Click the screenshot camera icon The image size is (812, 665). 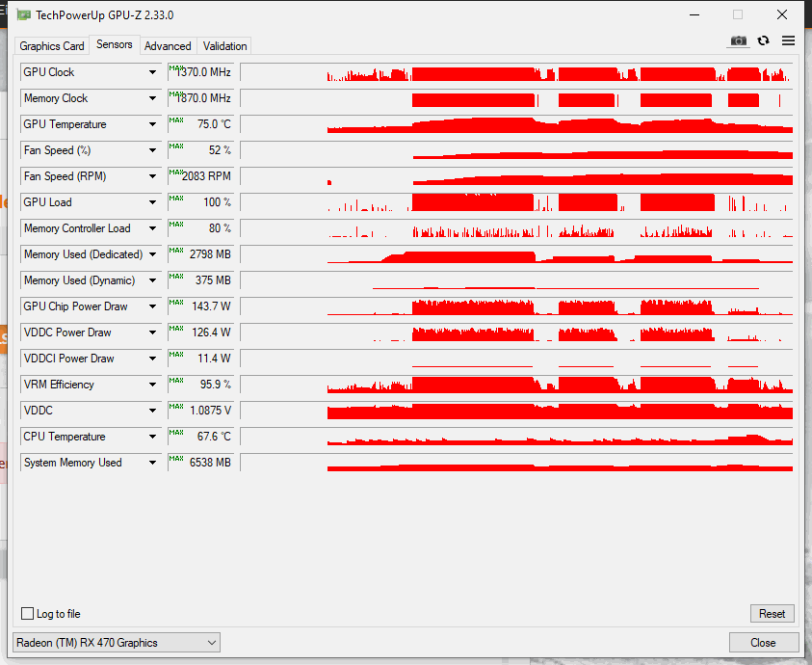[739, 40]
